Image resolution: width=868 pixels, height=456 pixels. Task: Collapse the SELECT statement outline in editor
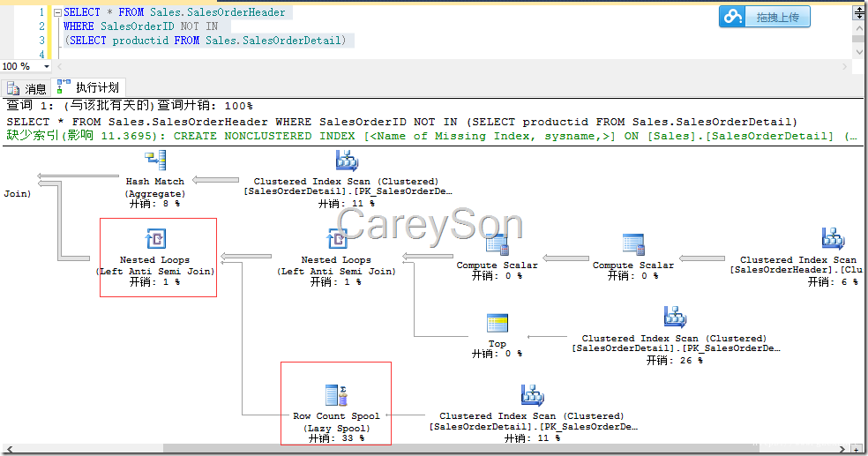coord(57,12)
